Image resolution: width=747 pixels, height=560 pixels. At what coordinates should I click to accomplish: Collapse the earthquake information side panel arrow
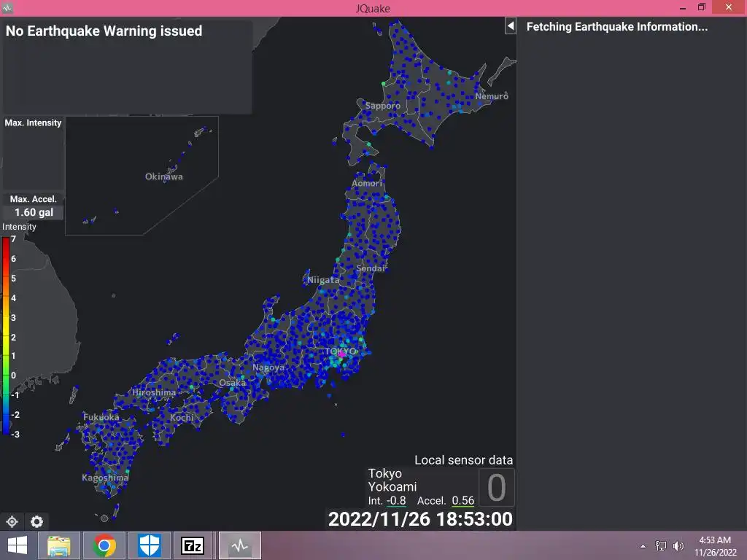[x=510, y=26]
